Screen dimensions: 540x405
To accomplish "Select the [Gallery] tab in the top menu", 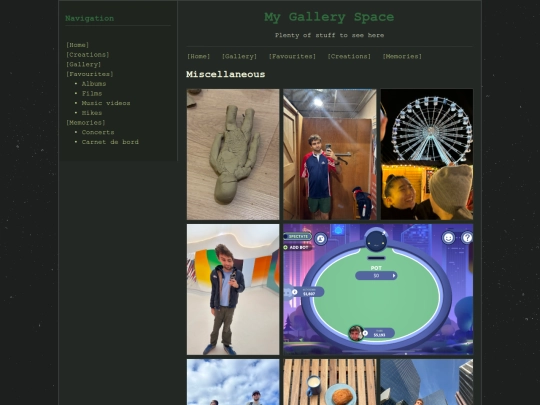I will [239, 56].
